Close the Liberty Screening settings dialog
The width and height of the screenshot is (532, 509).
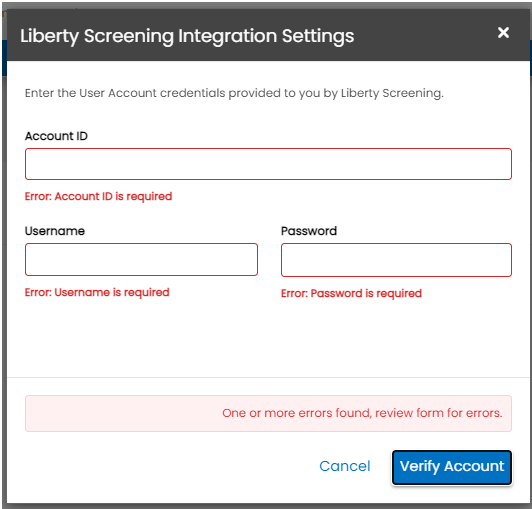pos(503,33)
